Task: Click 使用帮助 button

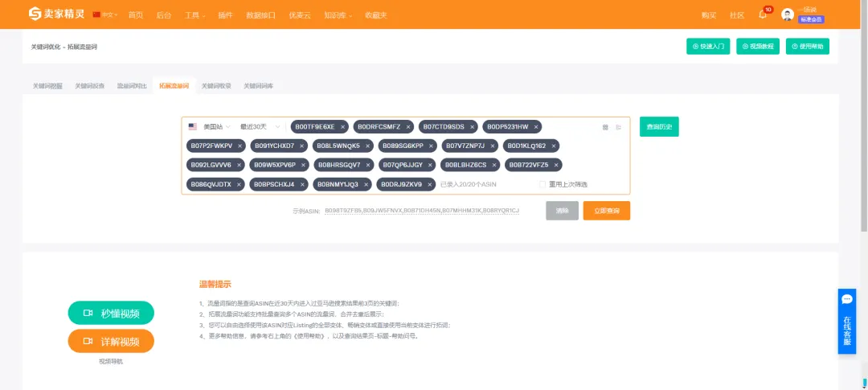Action: click(807, 47)
